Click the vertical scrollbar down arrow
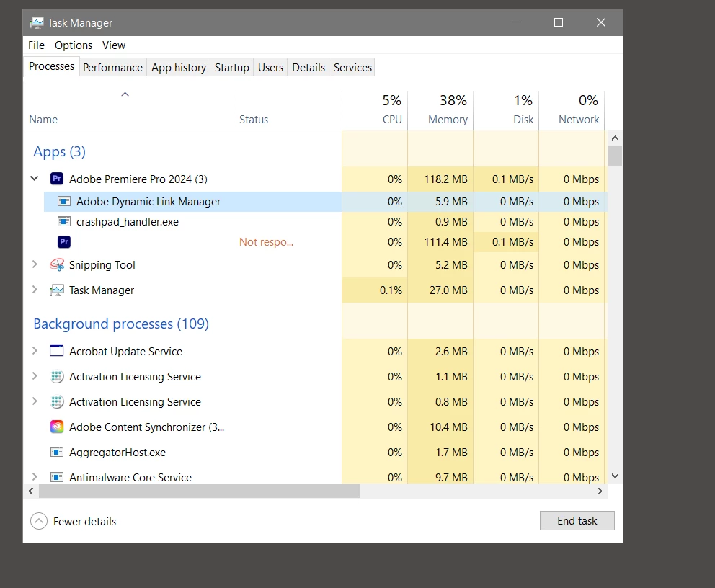The width and height of the screenshot is (715, 588). click(x=615, y=476)
